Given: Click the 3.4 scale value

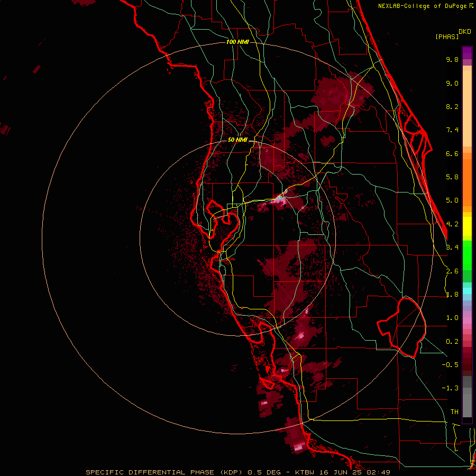Looking at the screenshot, I should pyautogui.click(x=452, y=248).
